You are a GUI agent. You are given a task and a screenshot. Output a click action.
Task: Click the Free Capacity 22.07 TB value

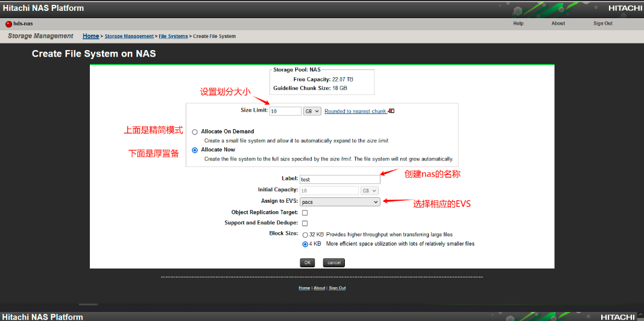(343, 79)
